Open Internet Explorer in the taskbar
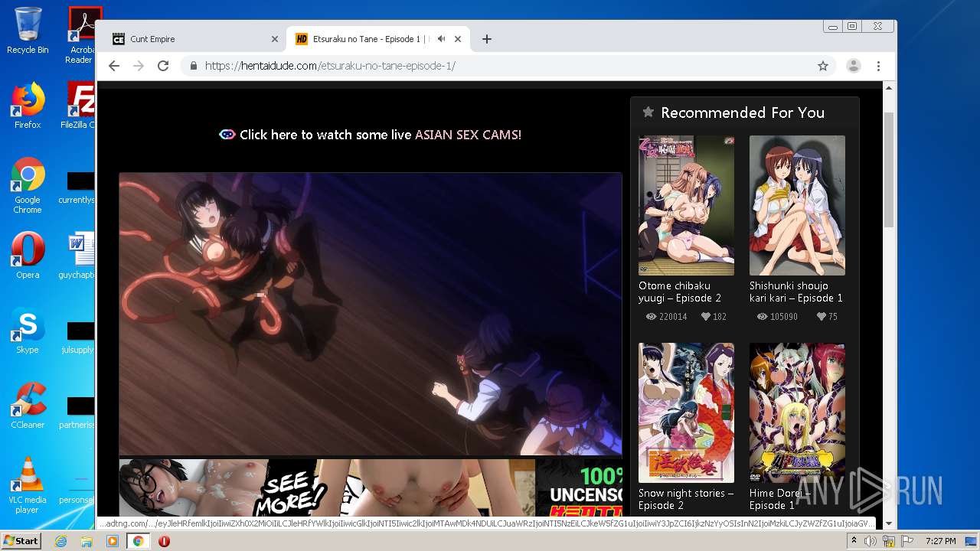Viewport: 980px width, 551px height. 60,541
